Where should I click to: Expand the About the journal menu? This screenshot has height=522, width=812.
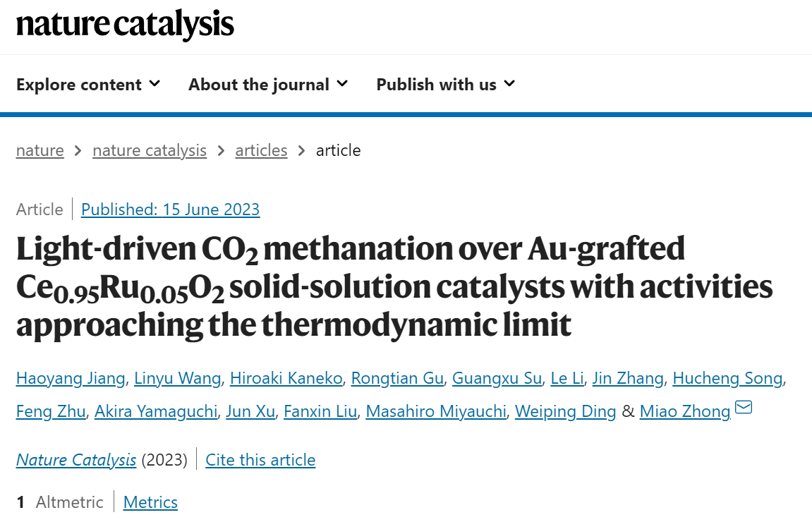click(x=268, y=85)
